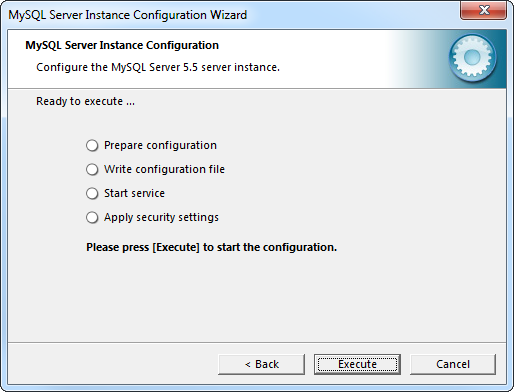The image size is (514, 392).
Task: Click the 'MySQL Server Instance Configuration' heading
Action: (x=122, y=45)
